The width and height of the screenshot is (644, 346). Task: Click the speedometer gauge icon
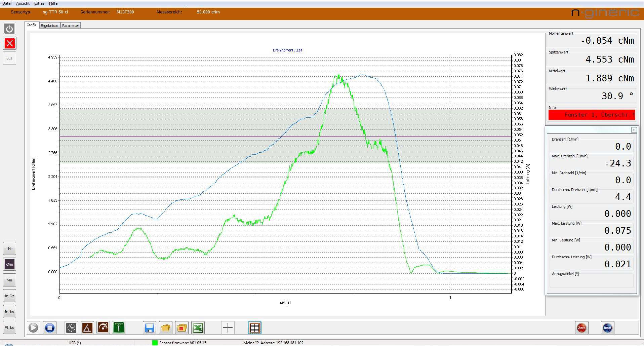pos(103,328)
